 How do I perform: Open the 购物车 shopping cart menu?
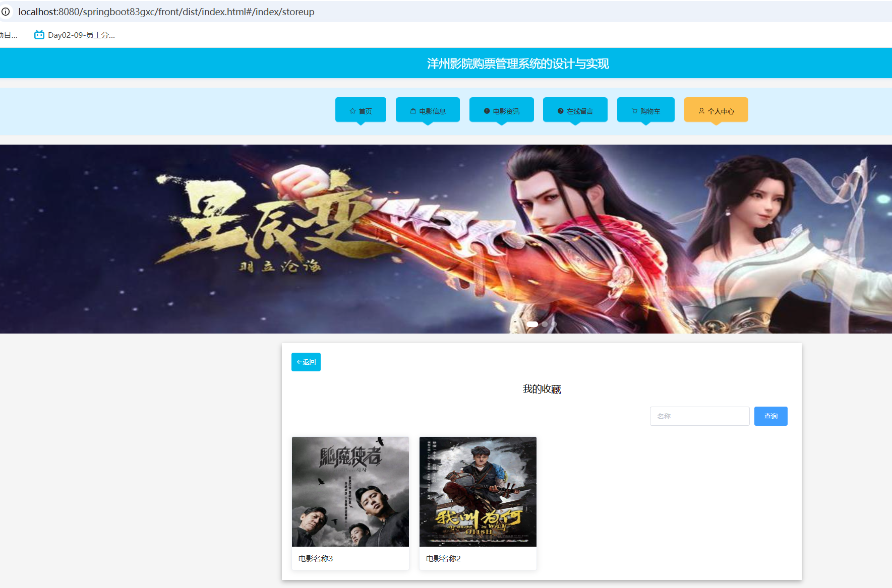coord(646,110)
